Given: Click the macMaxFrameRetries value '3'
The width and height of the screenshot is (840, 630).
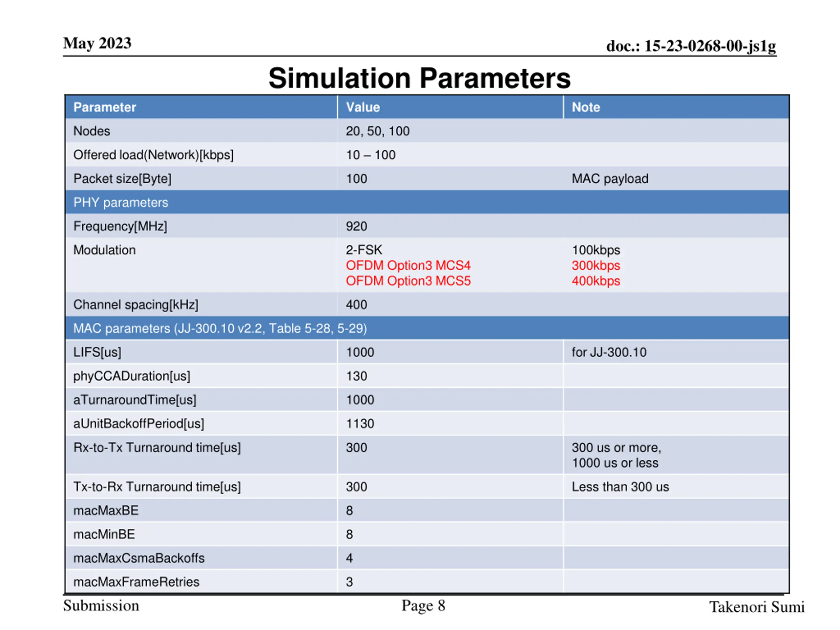Looking at the screenshot, I should click(350, 582).
